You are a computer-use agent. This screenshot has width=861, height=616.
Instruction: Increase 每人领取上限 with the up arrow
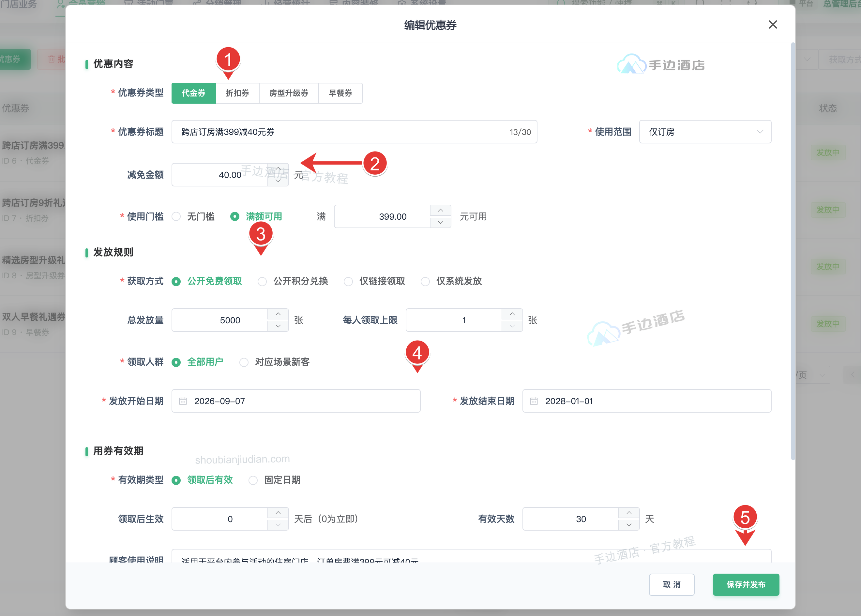512,314
